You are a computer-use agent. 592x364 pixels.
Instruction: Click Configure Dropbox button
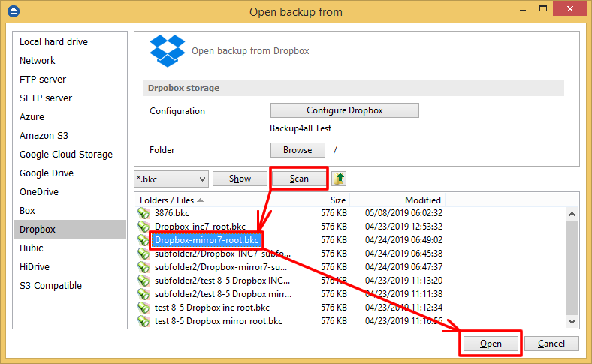(345, 110)
